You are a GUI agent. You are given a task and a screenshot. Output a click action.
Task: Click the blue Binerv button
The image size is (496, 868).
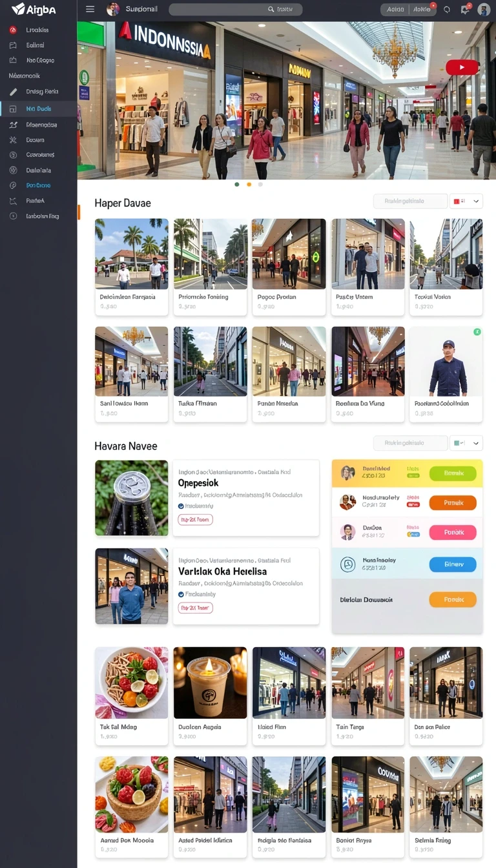(453, 564)
